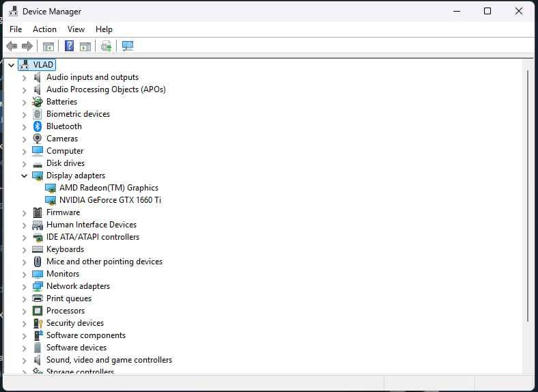Select the VLAD computer node
The height and width of the screenshot is (392, 538).
(x=43, y=64)
